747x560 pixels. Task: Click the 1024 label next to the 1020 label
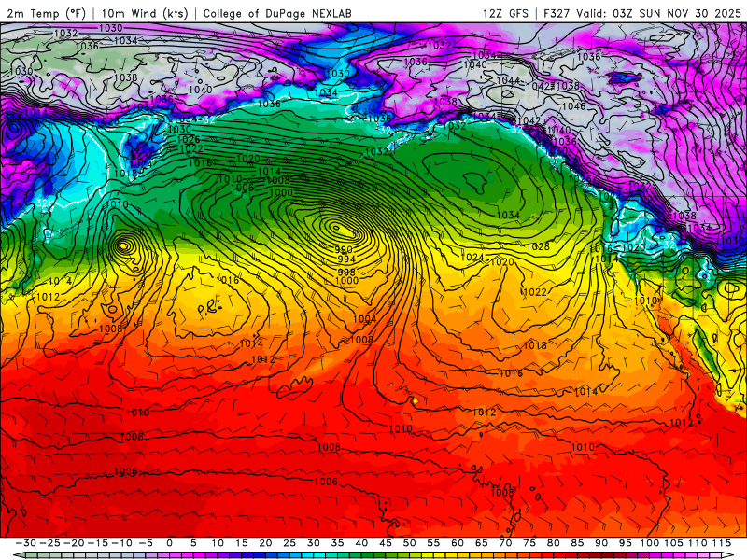(x=472, y=258)
